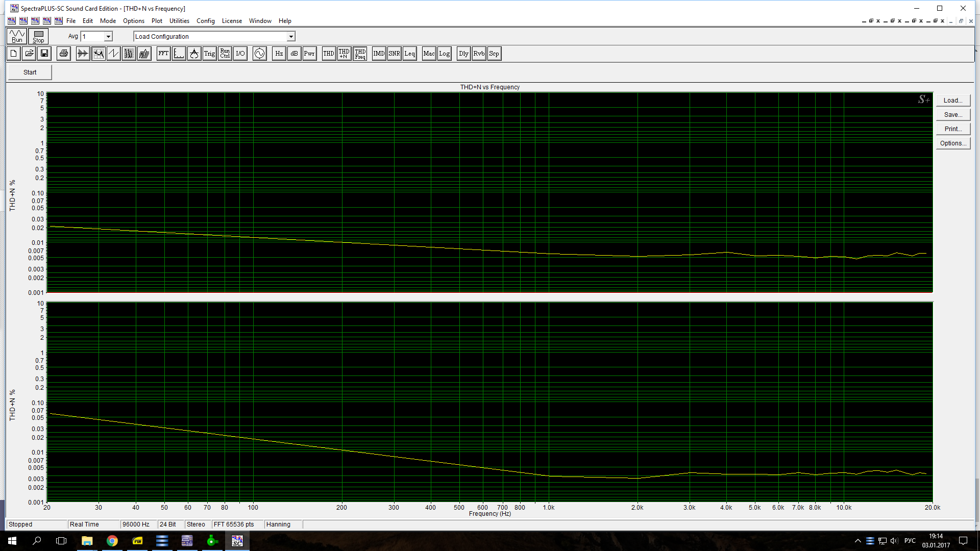The width and height of the screenshot is (980, 551).
Task: Select the FFT settings toolbar icon
Action: (x=163, y=54)
